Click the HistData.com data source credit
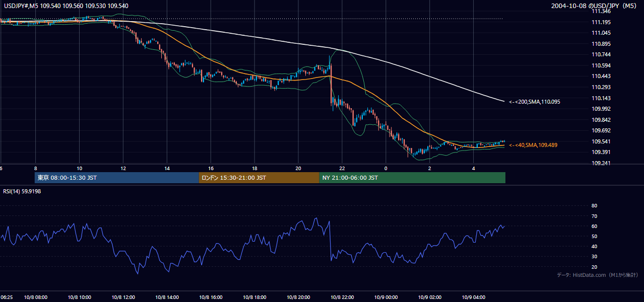The width and height of the screenshot is (644, 302). (598, 275)
